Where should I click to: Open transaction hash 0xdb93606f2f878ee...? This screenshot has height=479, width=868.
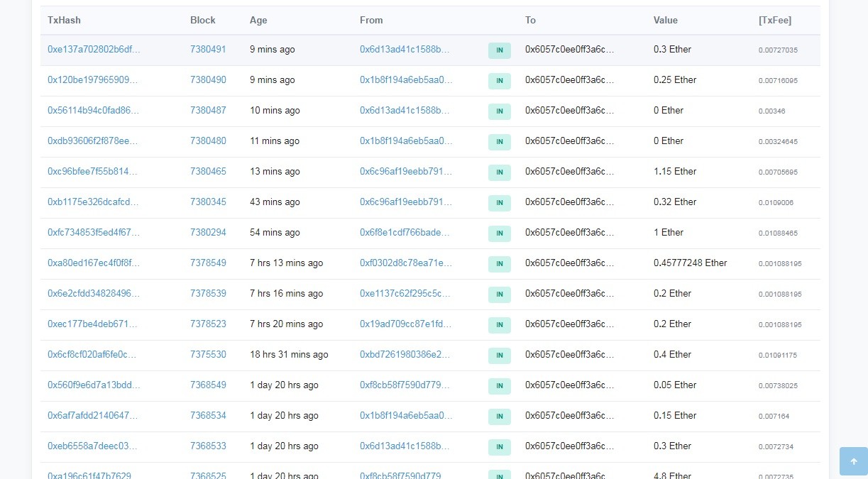coord(93,141)
